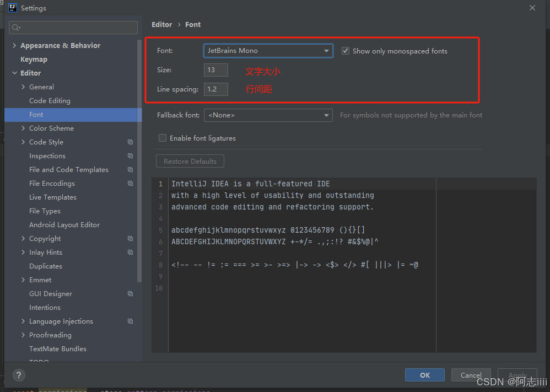Expand the Copyright node

pyautogui.click(x=23, y=238)
